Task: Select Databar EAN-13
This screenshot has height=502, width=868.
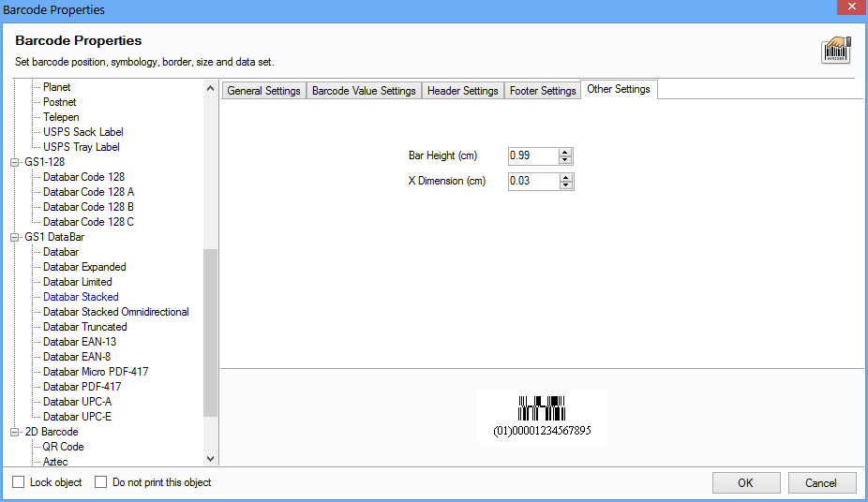Action: pyautogui.click(x=80, y=341)
